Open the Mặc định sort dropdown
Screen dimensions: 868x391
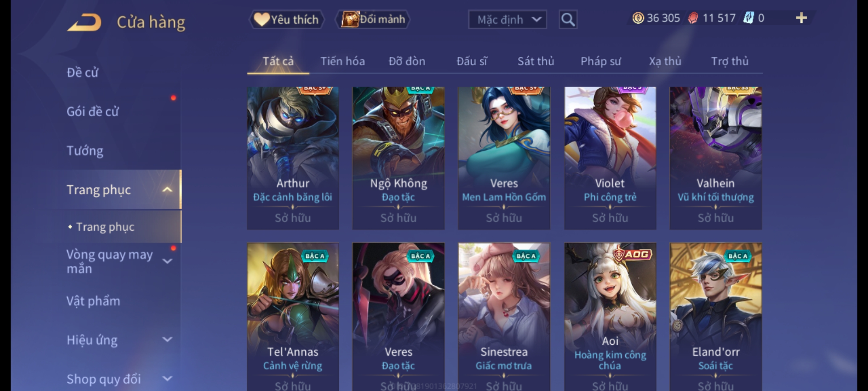[507, 20]
